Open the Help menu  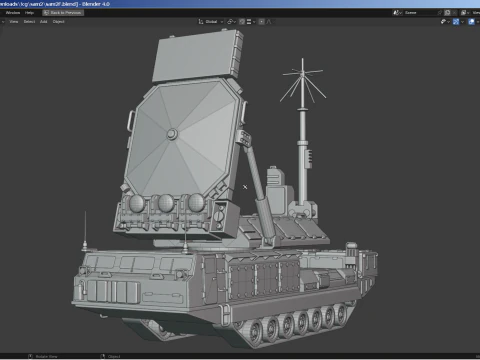pyautogui.click(x=29, y=13)
